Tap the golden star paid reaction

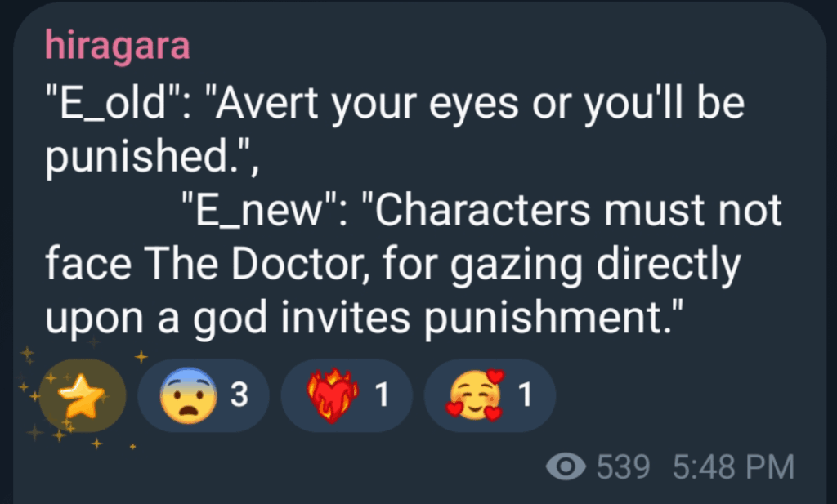(x=80, y=397)
